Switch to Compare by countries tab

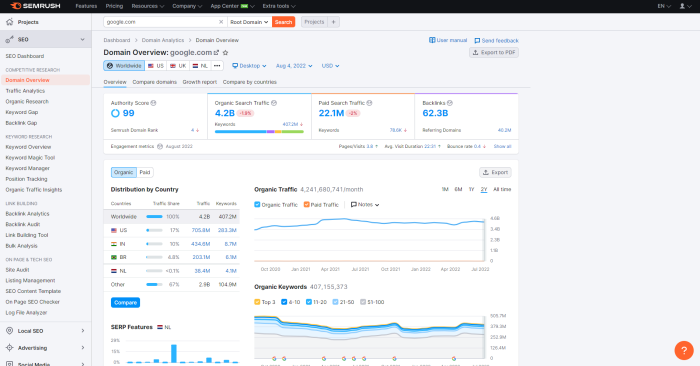(250, 82)
